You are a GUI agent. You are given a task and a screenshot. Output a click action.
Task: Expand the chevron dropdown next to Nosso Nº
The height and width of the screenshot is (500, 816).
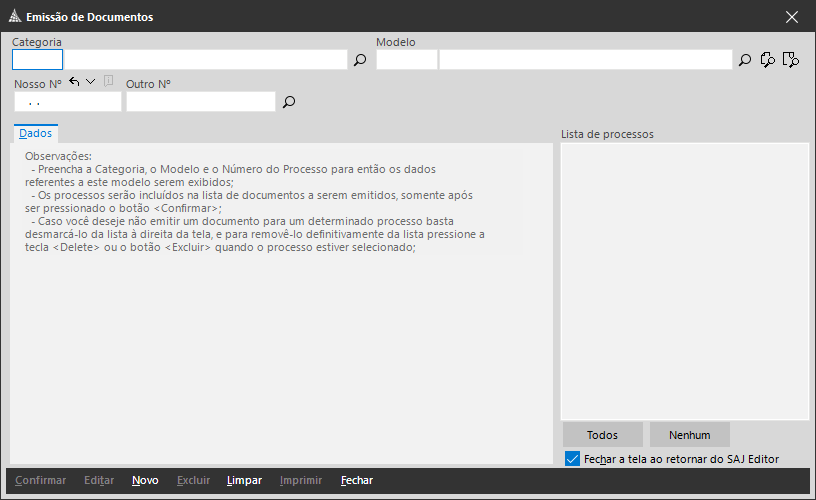(x=91, y=82)
